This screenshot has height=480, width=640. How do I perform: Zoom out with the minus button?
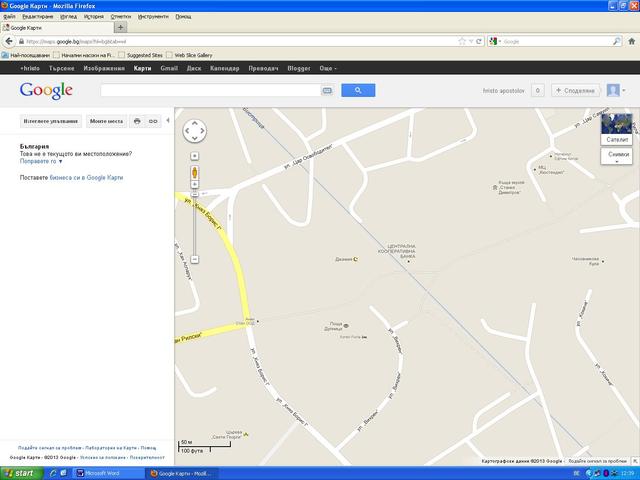(x=194, y=259)
